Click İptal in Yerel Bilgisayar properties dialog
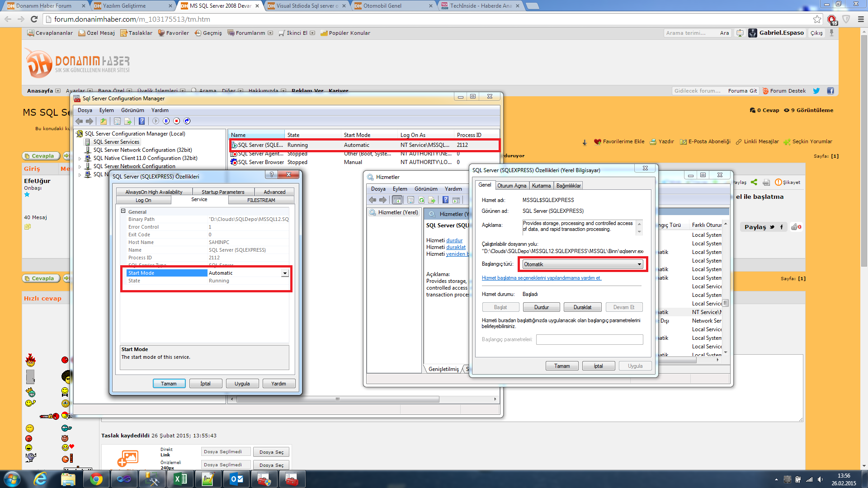Viewport: 868px width, 488px height. click(x=598, y=366)
